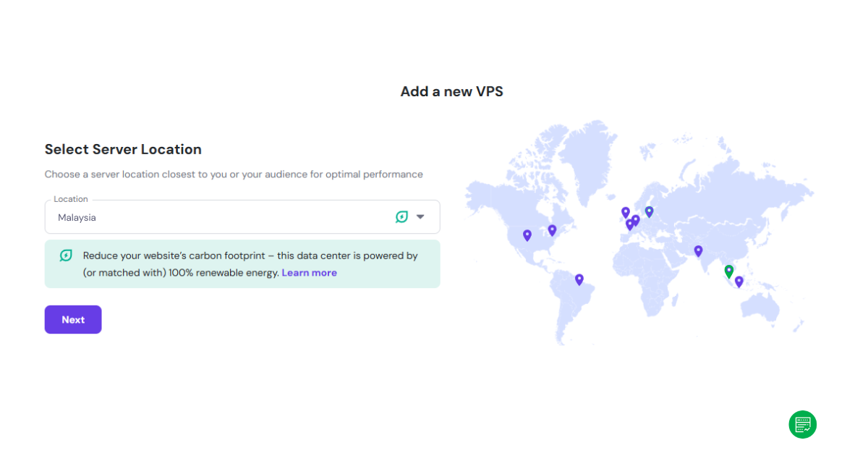Click the Netherlands server pin

635,218
